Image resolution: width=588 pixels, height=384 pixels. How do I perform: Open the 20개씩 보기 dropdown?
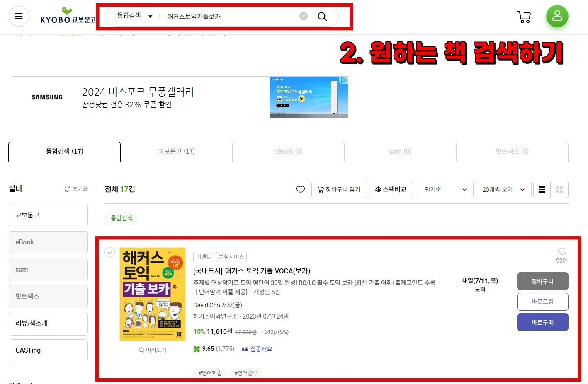tap(503, 189)
